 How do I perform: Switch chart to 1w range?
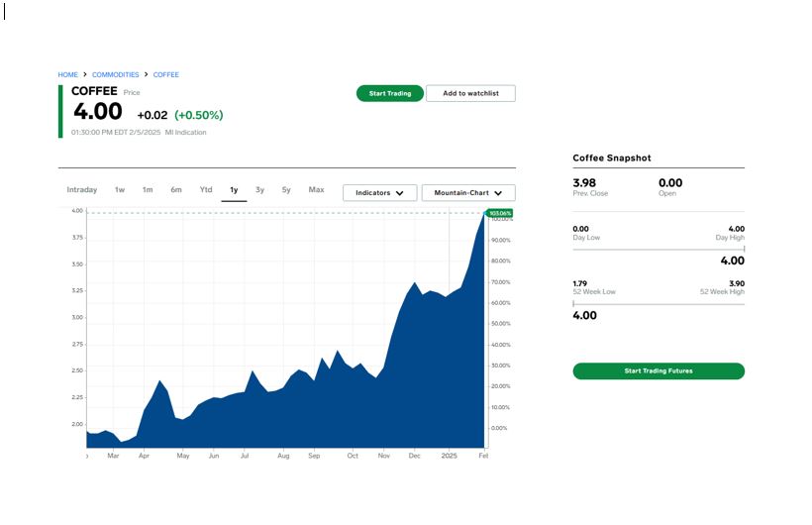[x=120, y=189]
